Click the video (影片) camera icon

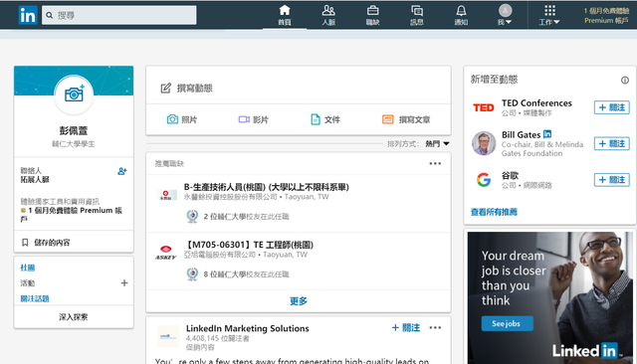[244, 119]
